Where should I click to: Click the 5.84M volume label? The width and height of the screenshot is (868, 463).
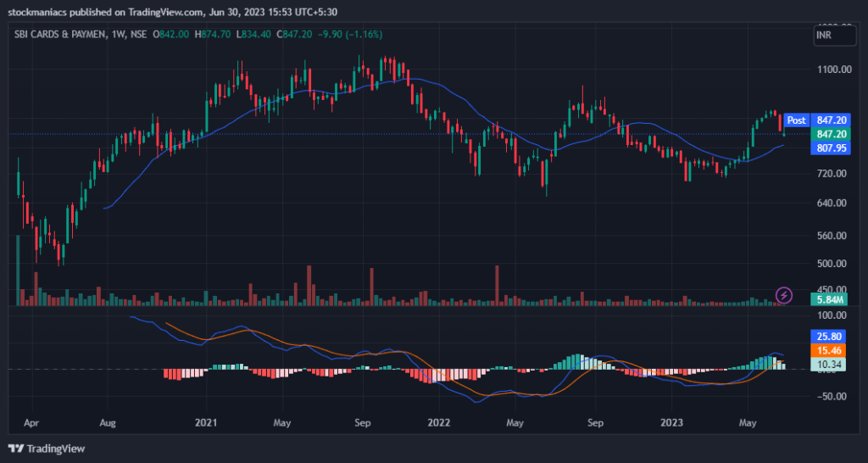[x=829, y=299]
